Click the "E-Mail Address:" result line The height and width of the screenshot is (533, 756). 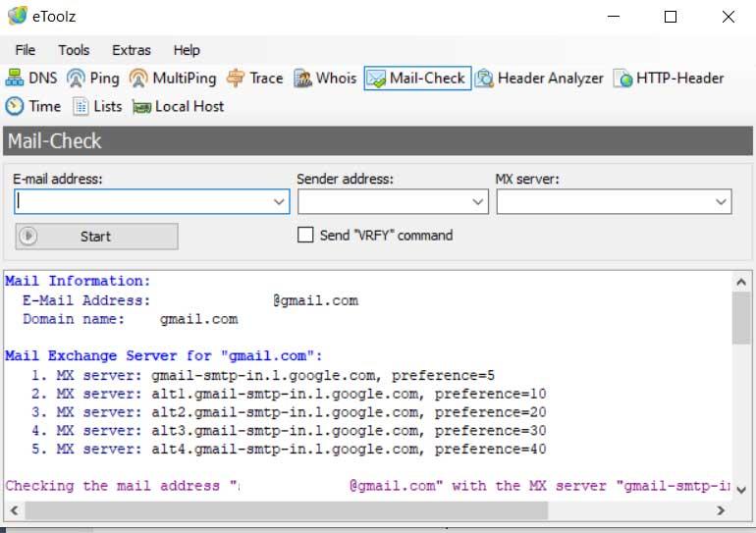(190, 300)
